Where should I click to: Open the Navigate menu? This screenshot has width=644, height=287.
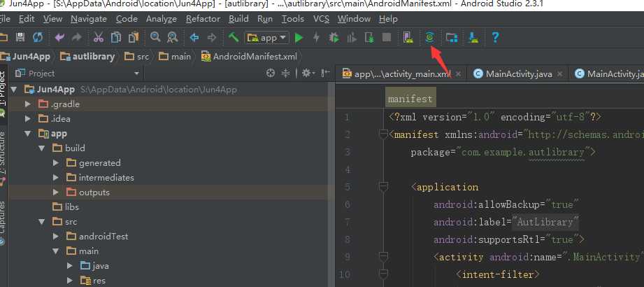click(x=89, y=19)
